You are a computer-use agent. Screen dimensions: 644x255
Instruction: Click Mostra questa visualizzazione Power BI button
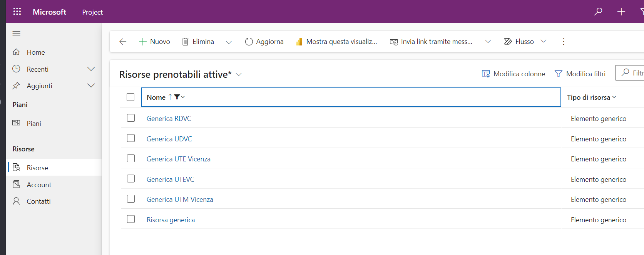(x=336, y=42)
